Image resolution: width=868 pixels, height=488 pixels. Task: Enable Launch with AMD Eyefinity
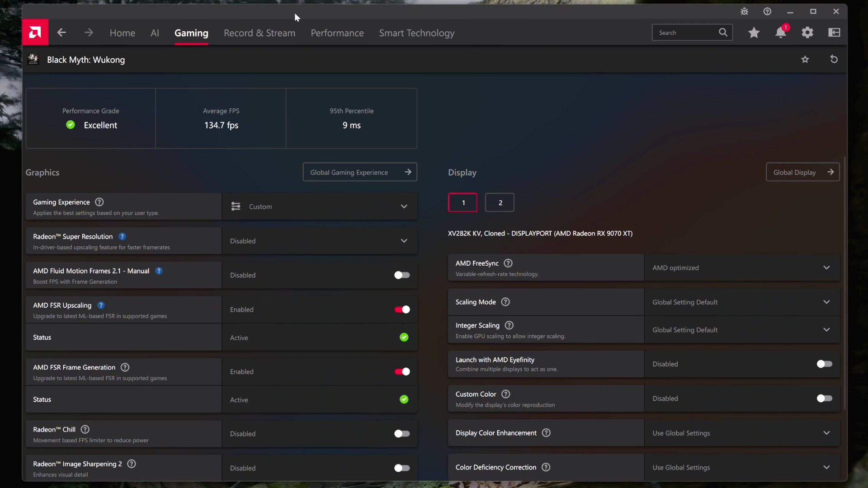pos(824,364)
